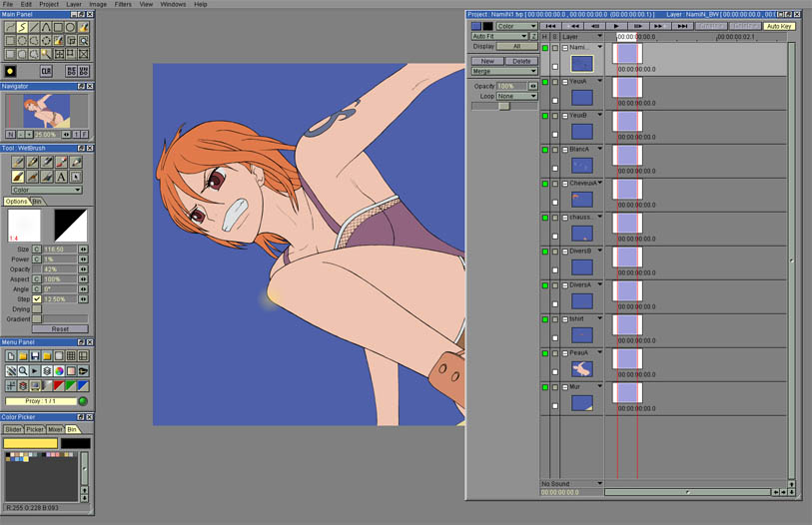812x525 pixels.
Task: Open the Merge dropdown
Action: pyautogui.click(x=503, y=71)
